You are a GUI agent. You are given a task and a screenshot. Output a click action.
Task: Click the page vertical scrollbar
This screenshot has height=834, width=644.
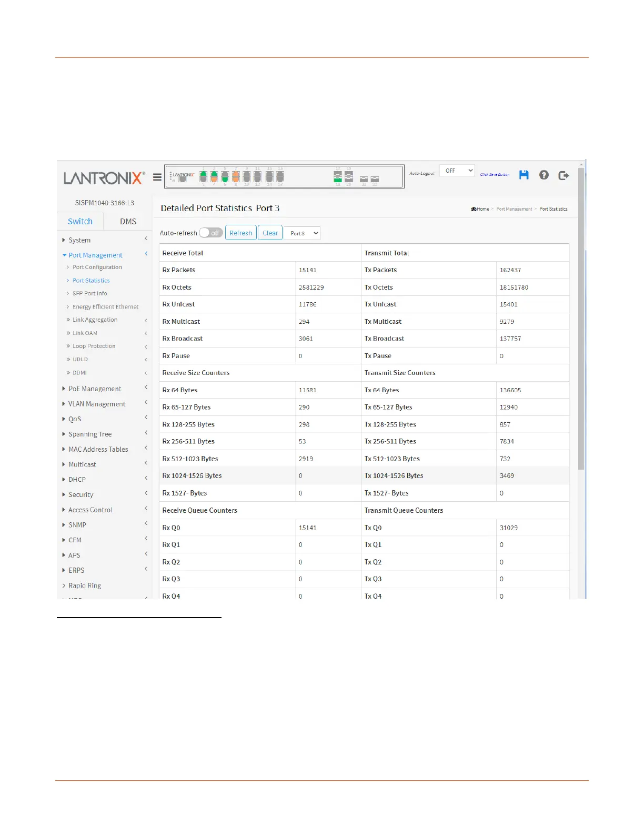click(581, 319)
